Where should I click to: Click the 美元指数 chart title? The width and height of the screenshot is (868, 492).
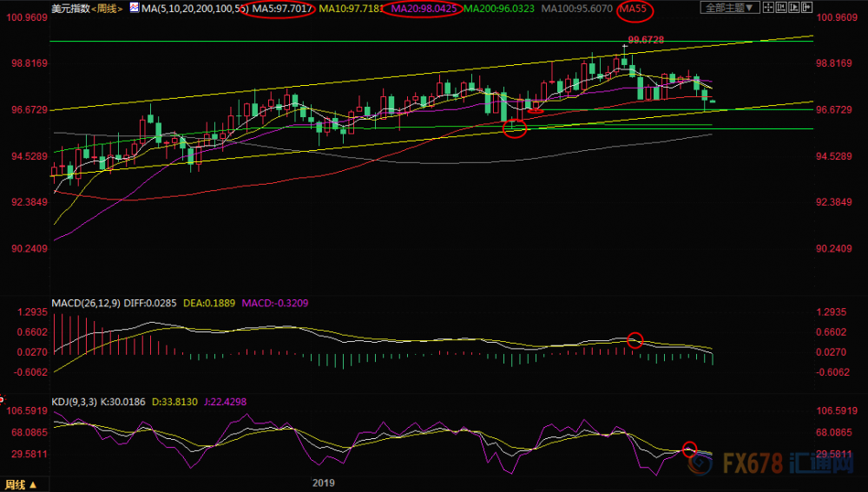pos(70,9)
